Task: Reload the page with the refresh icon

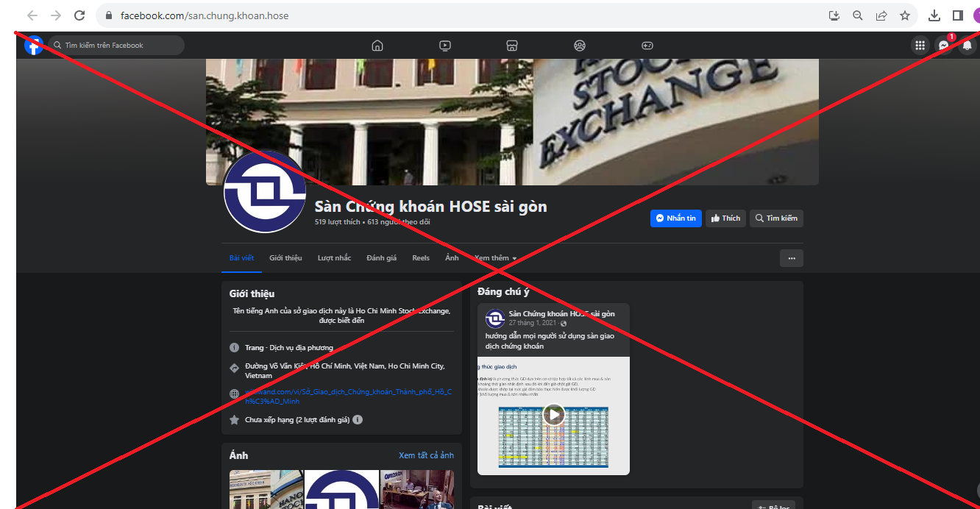Action: tap(79, 15)
